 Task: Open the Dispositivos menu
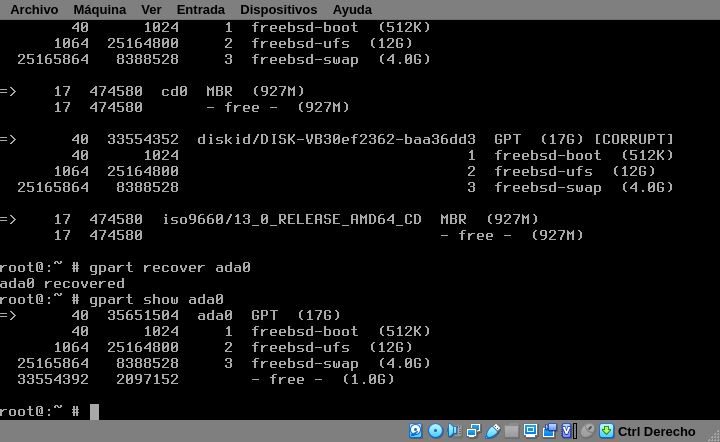[x=279, y=10]
